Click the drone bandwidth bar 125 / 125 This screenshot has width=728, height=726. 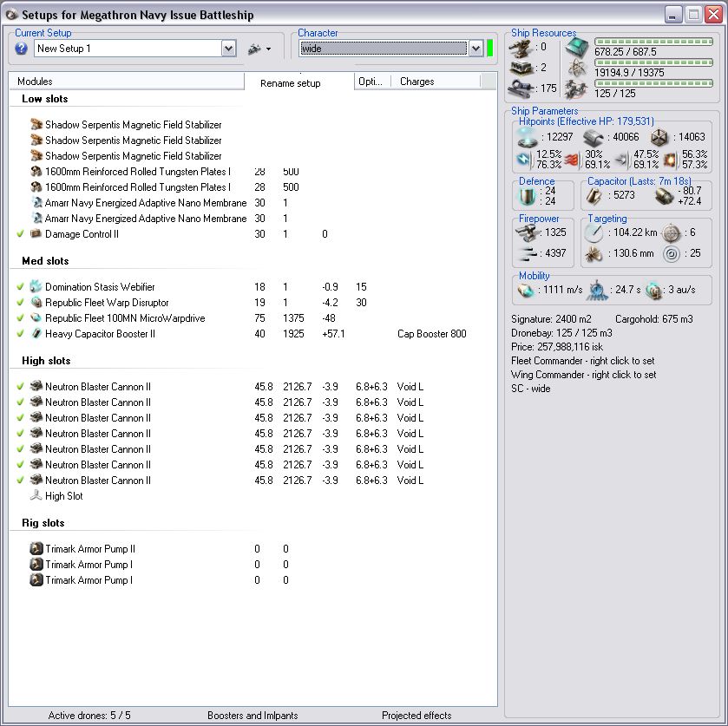(x=653, y=83)
